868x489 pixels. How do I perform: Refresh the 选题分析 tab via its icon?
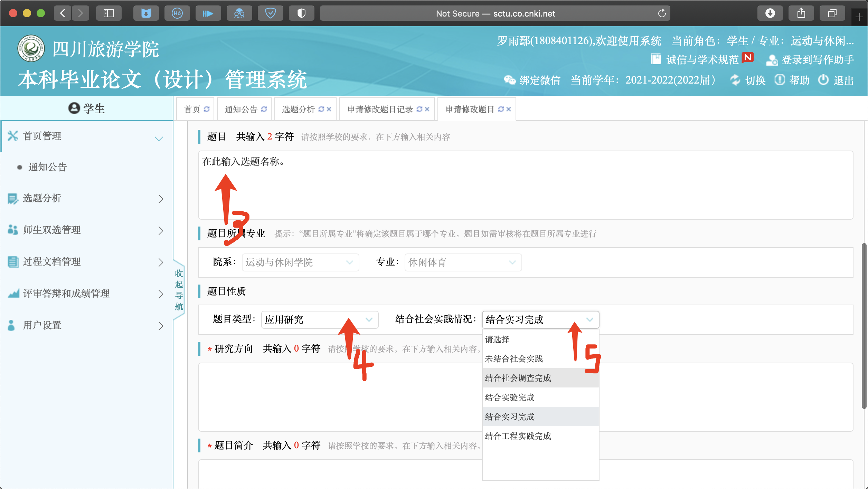pos(321,109)
